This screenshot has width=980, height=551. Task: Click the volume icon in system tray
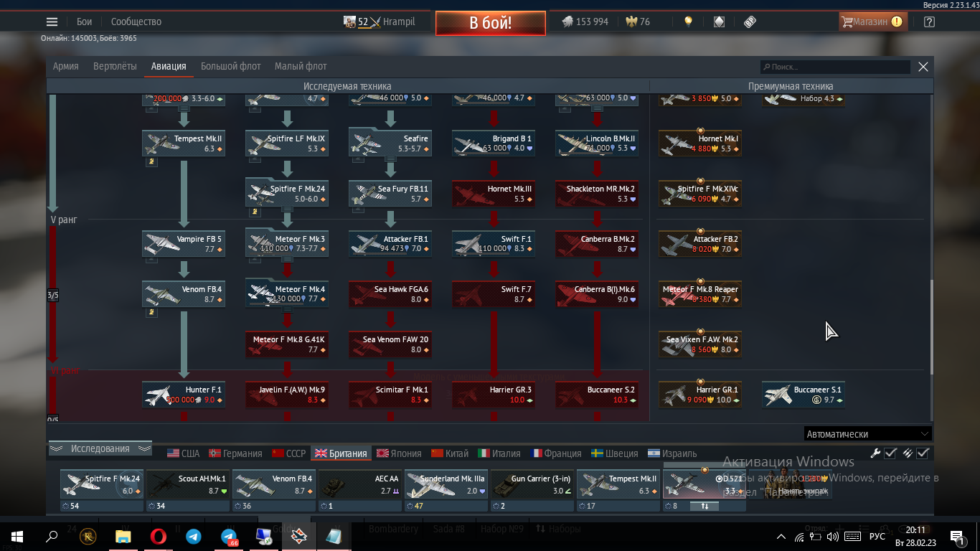[x=833, y=536]
